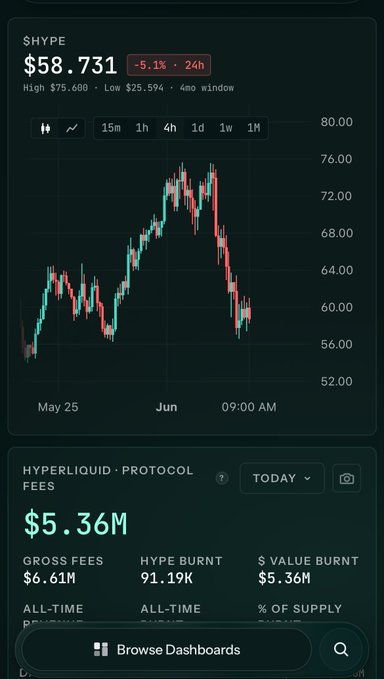The height and width of the screenshot is (679, 384).
Task: Click the $5.36M protocol fees total
Action: 75,524
